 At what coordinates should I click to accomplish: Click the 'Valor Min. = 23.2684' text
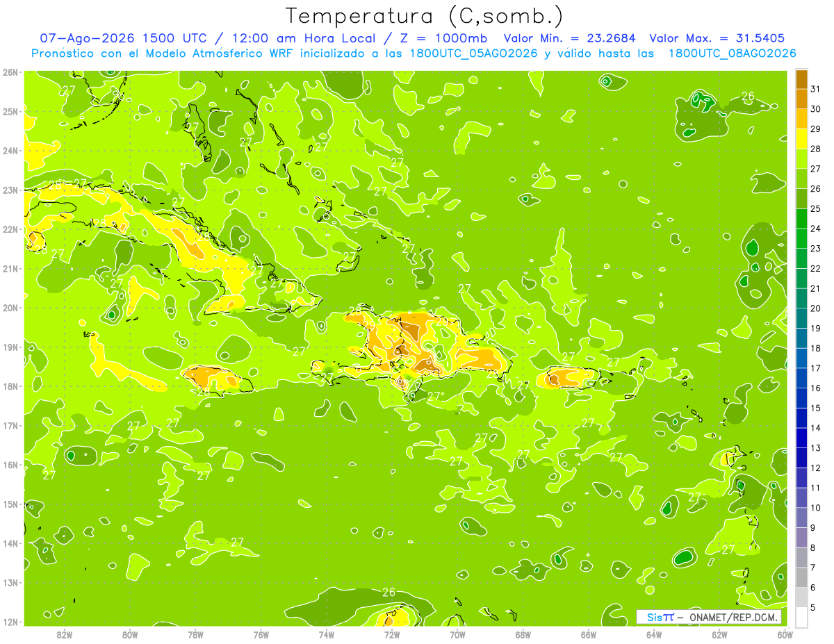pos(569,38)
